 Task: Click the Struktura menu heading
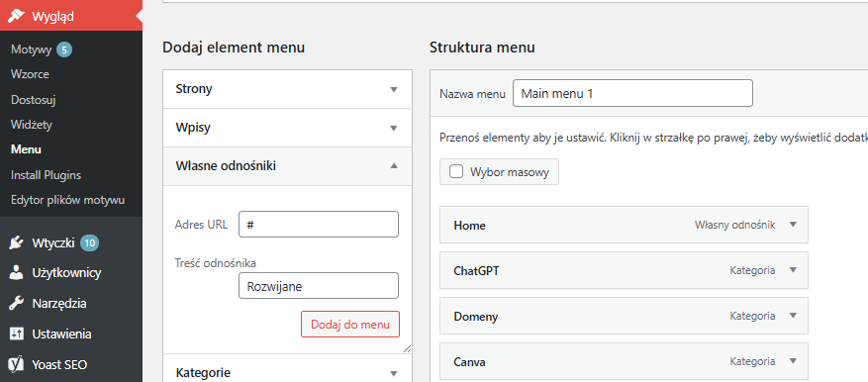click(482, 48)
